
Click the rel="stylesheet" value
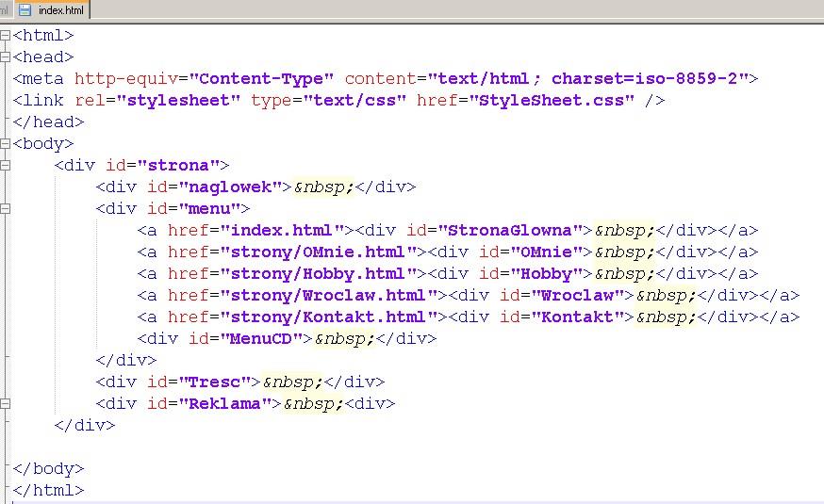click(178, 100)
